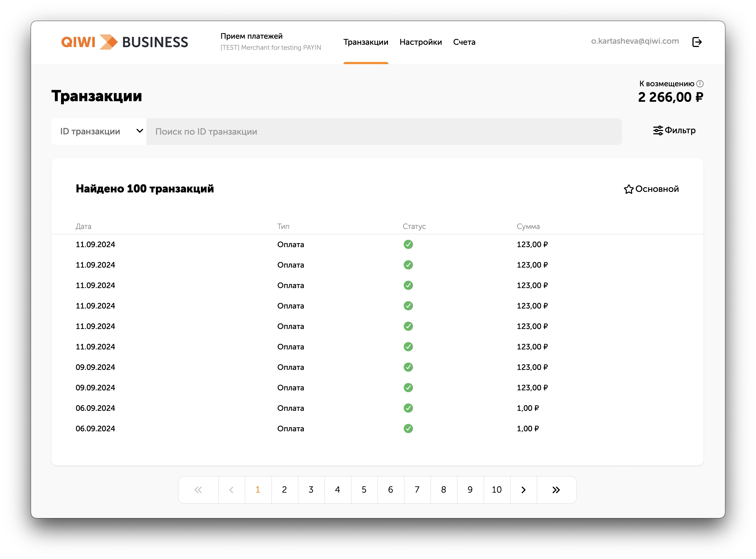Go to page 5 in pagination

(x=364, y=490)
